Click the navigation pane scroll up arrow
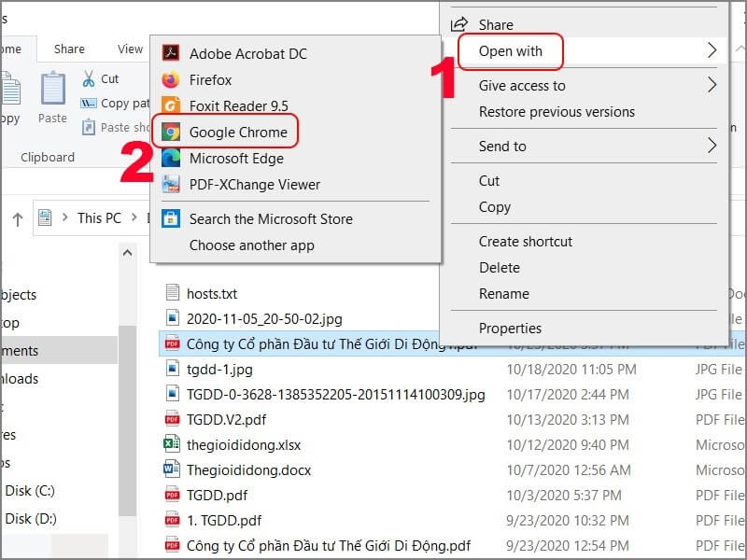Viewport: 747px width, 560px height. pos(127,253)
